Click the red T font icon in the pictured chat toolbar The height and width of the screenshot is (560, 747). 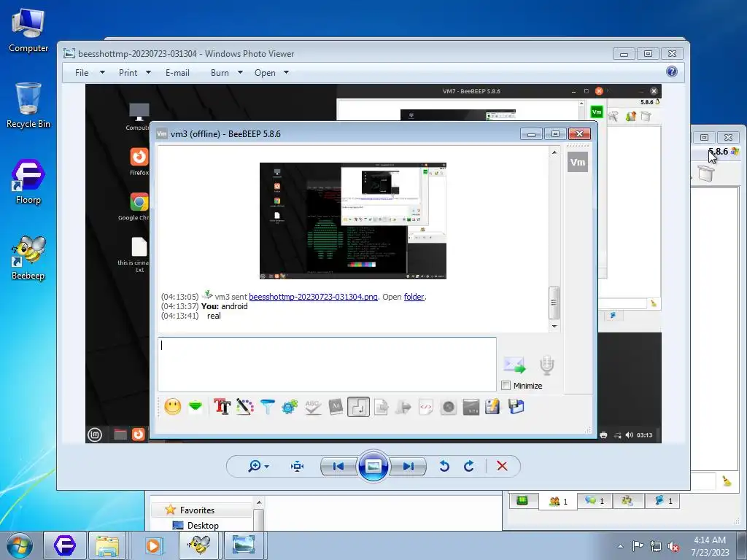point(222,407)
